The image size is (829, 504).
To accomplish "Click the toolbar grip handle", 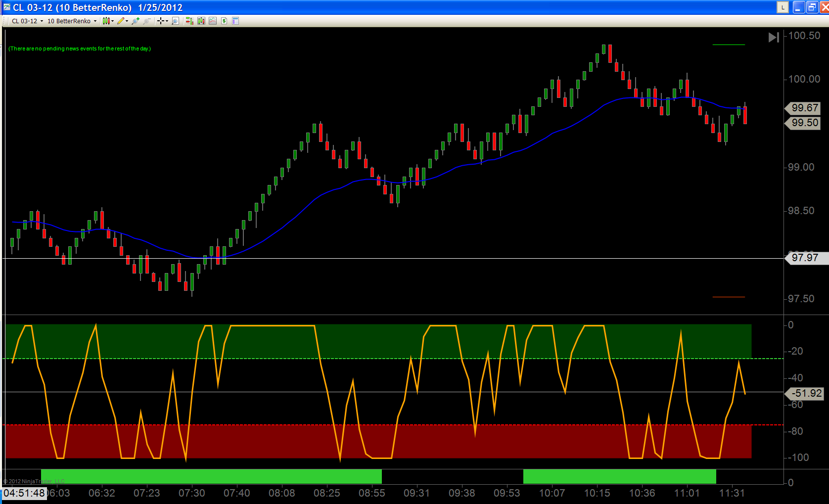I will click(x=4, y=21).
